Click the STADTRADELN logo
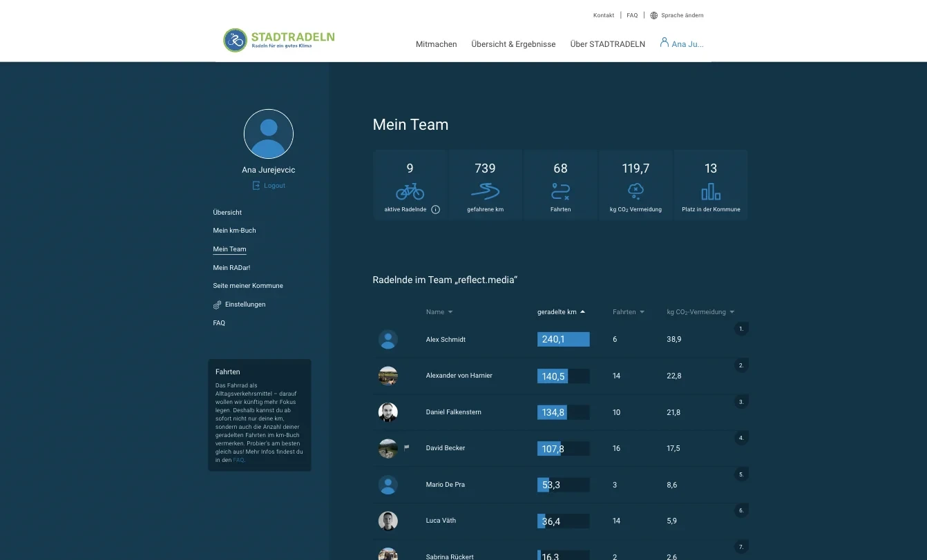 [x=278, y=40]
